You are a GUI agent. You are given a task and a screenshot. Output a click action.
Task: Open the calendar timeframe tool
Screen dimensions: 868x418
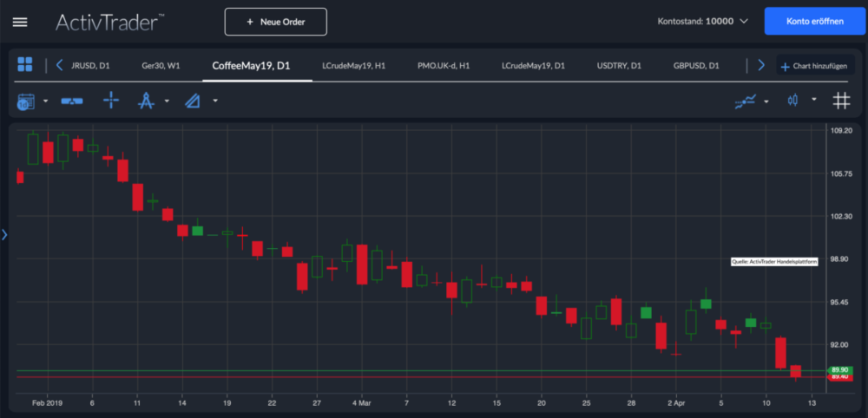(26, 101)
